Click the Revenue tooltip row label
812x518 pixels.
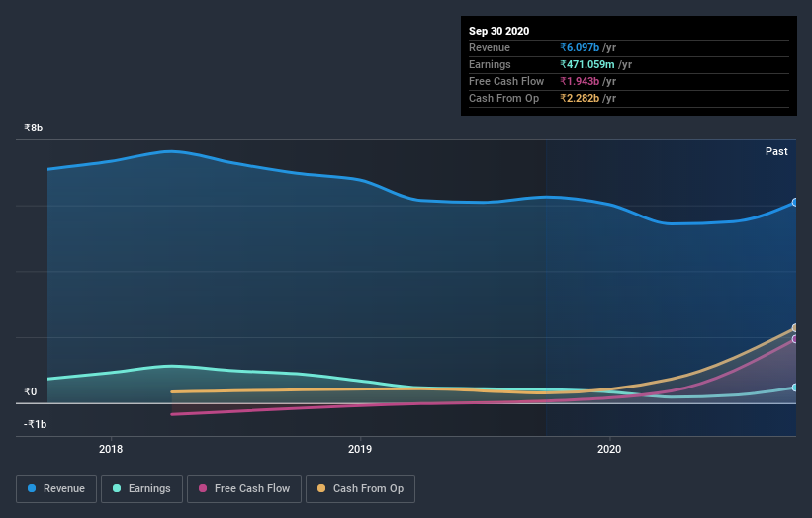(490, 47)
